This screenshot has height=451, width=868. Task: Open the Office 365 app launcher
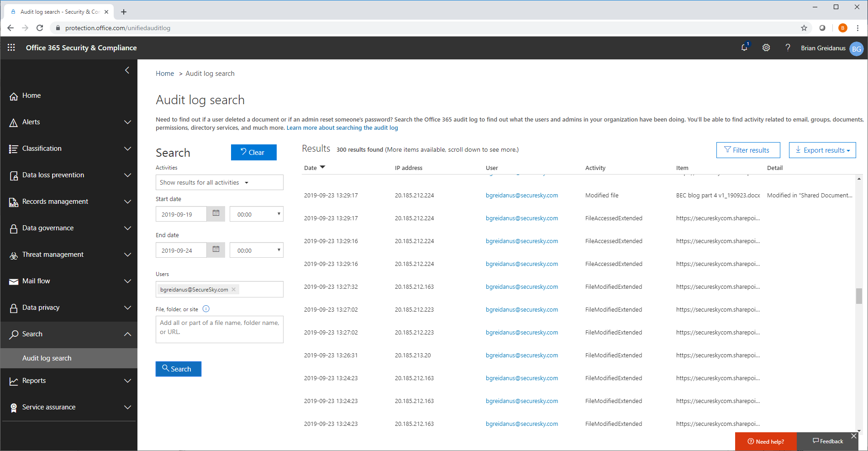[11, 48]
